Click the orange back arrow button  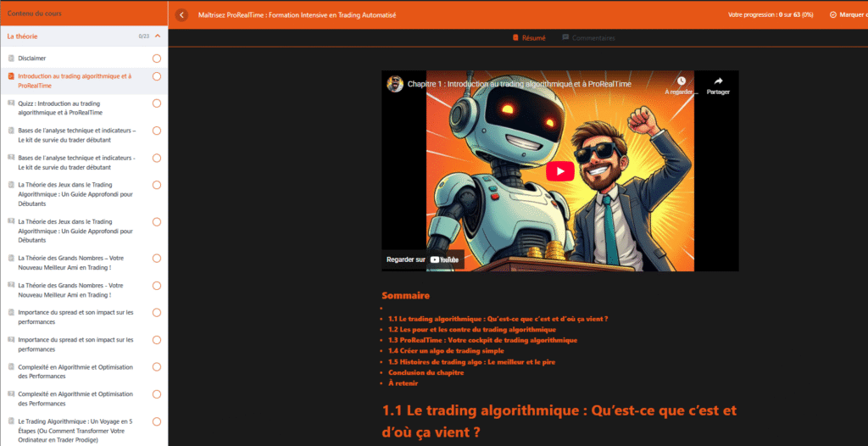coord(181,14)
